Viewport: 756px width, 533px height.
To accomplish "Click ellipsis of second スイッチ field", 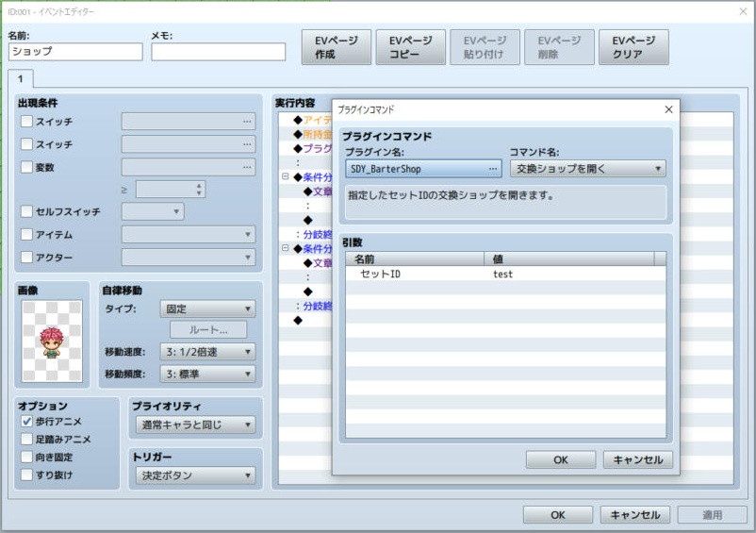I will tap(247, 143).
